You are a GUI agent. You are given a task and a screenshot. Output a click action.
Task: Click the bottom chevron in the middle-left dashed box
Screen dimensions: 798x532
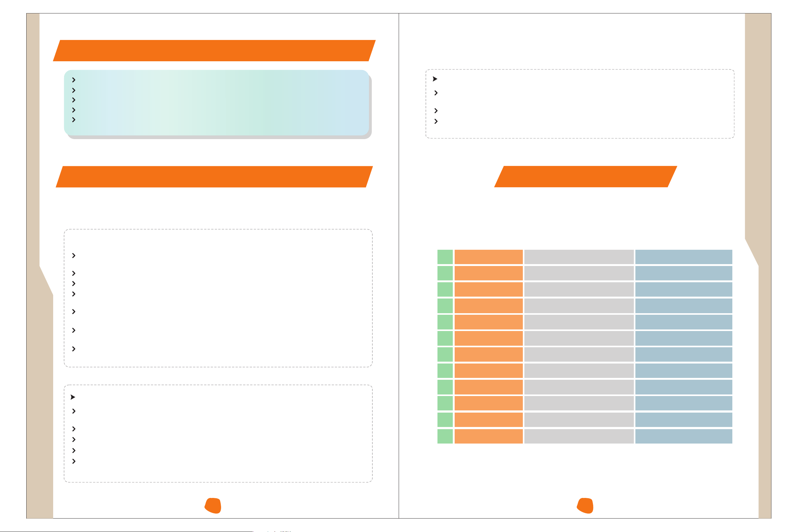coord(74,349)
